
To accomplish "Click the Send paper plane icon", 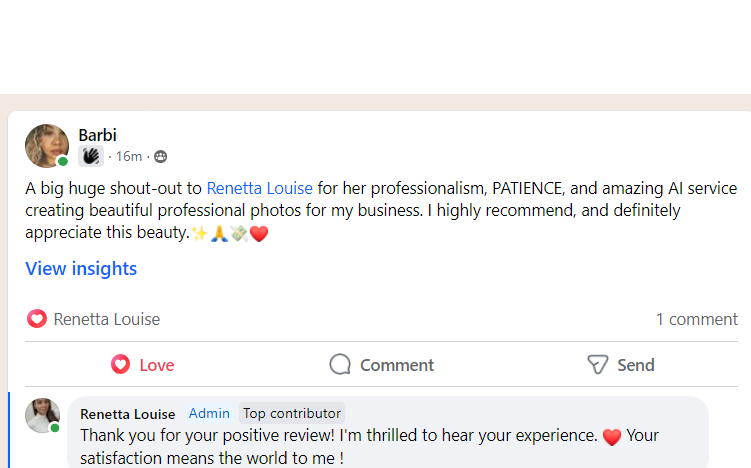I will coord(597,365).
